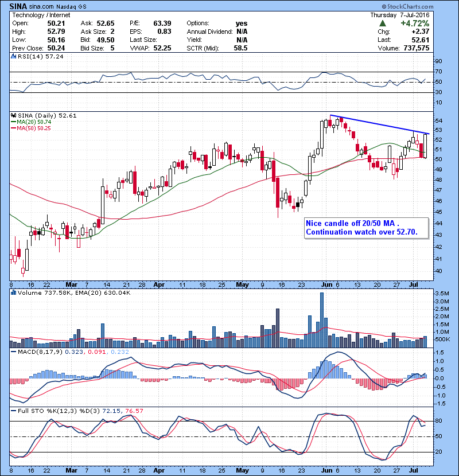Click the MA(20) 50.74 legend text
This screenshot has height=476, width=459.
tap(34, 122)
